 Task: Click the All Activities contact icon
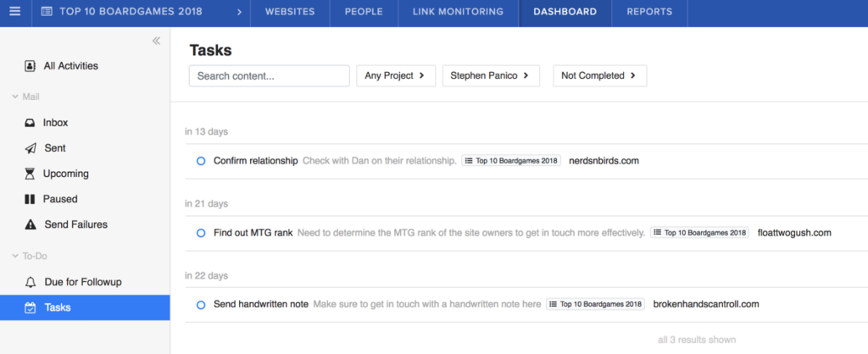[x=31, y=65]
